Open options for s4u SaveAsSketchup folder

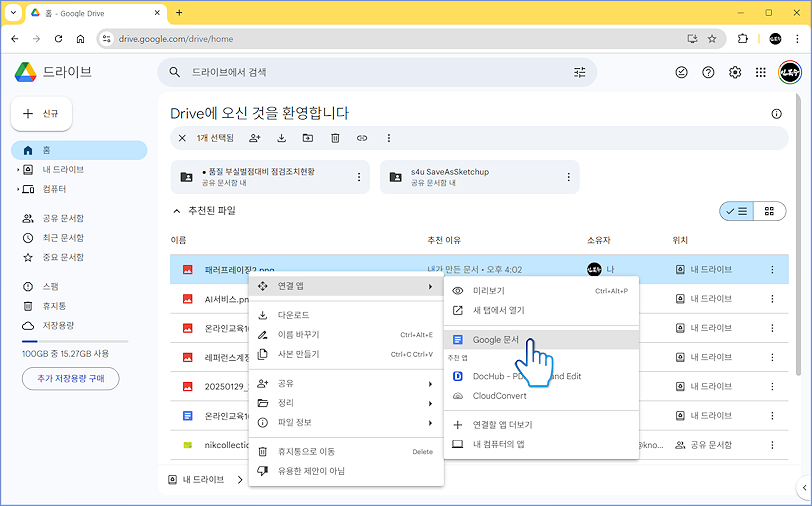(x=568, y=177)
